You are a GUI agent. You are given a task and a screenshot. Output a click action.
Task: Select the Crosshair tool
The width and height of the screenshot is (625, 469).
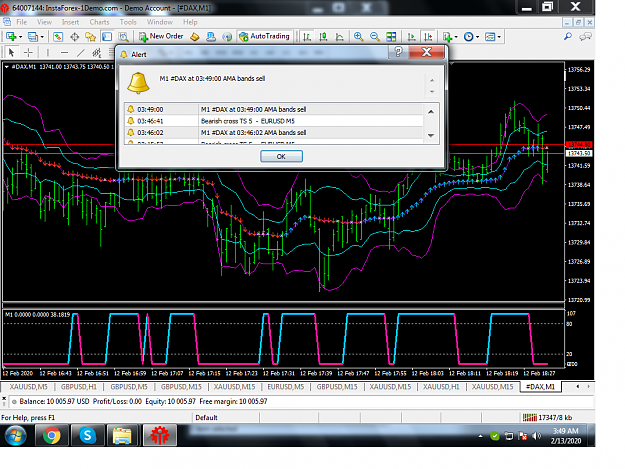click(28, 52)
